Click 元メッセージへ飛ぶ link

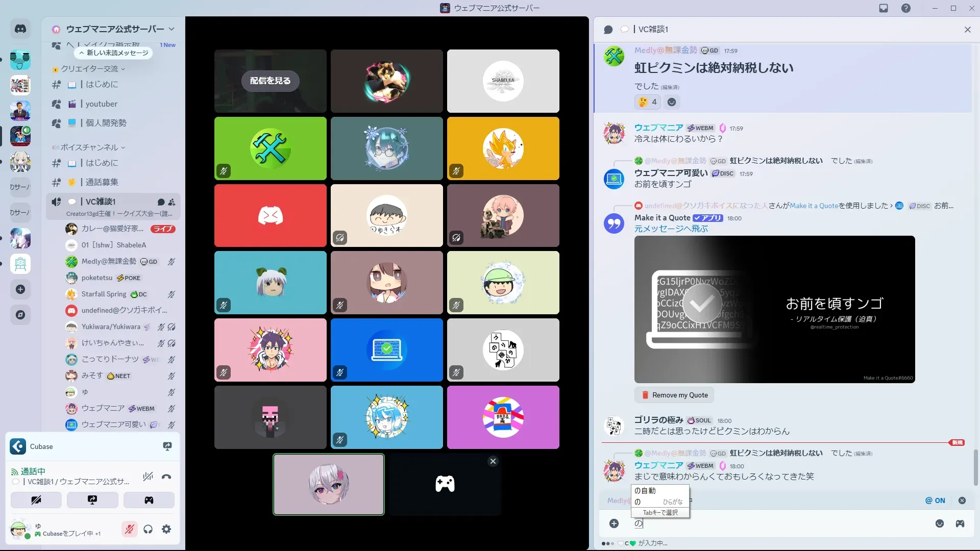[x=671, y=229]
